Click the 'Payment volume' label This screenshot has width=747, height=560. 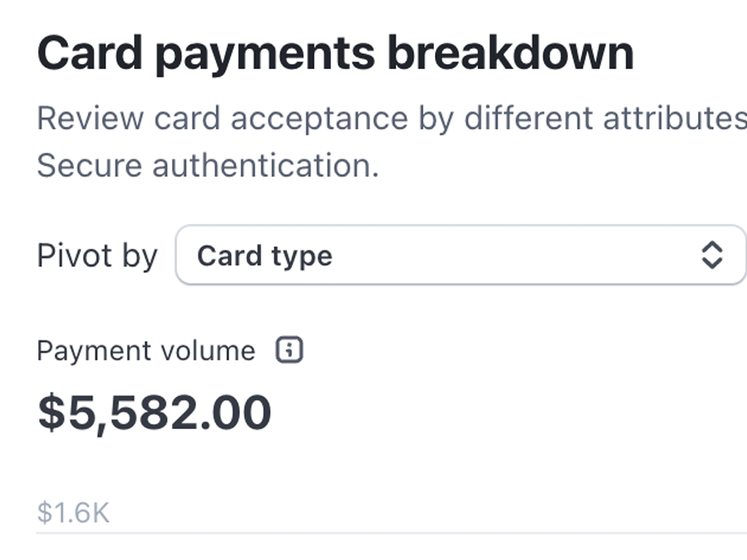146,351
